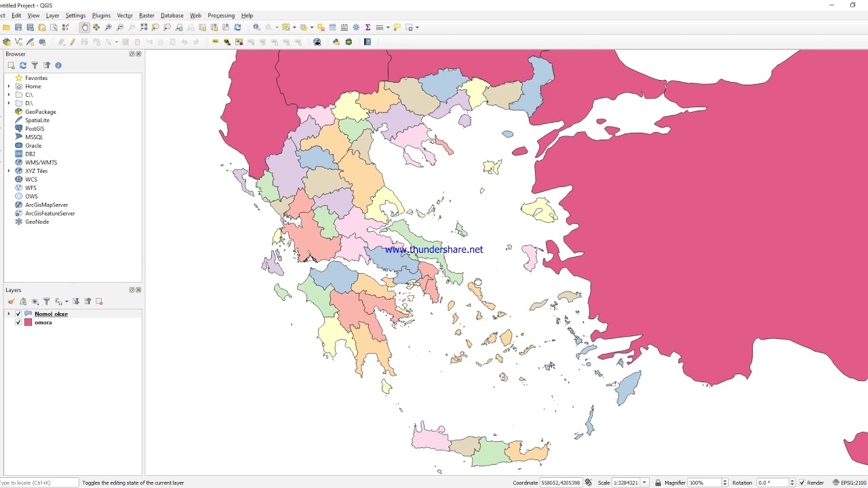Uncheck the omora layer visibility

(18, 323)
